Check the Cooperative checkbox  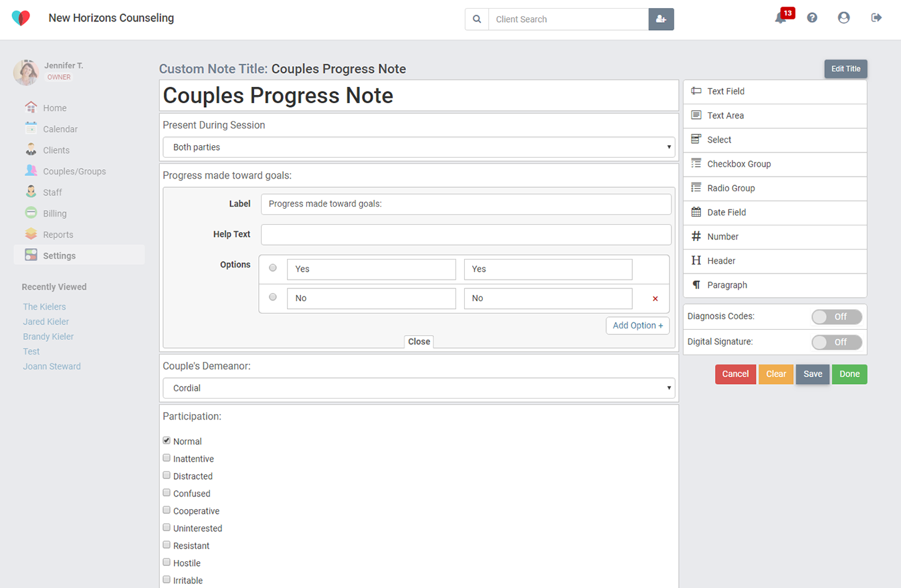167,510
